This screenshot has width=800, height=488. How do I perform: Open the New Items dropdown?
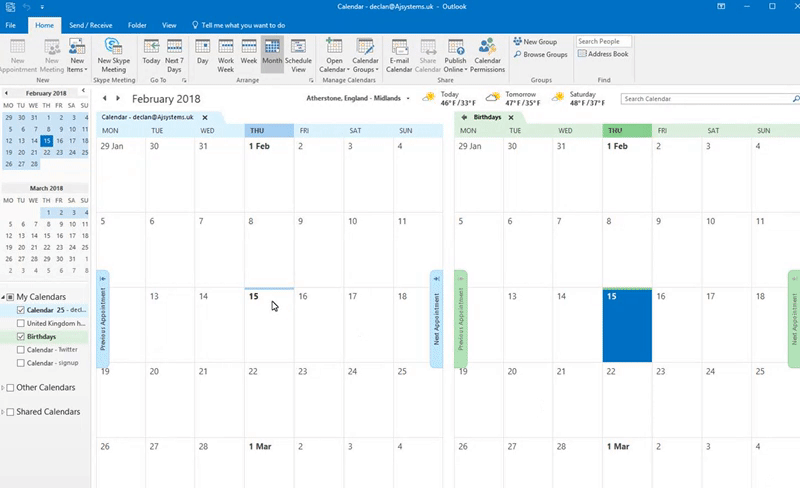click(x=77, y=56)
